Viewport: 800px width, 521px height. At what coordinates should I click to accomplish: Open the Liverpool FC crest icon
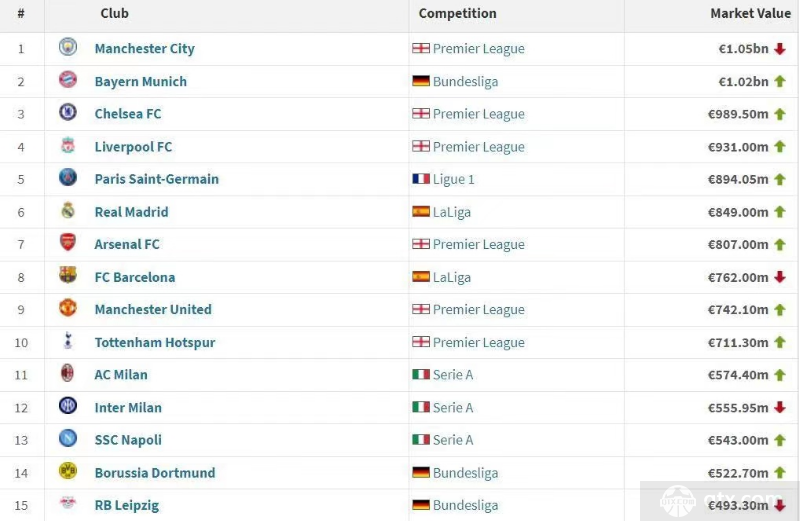pos(68,145)
